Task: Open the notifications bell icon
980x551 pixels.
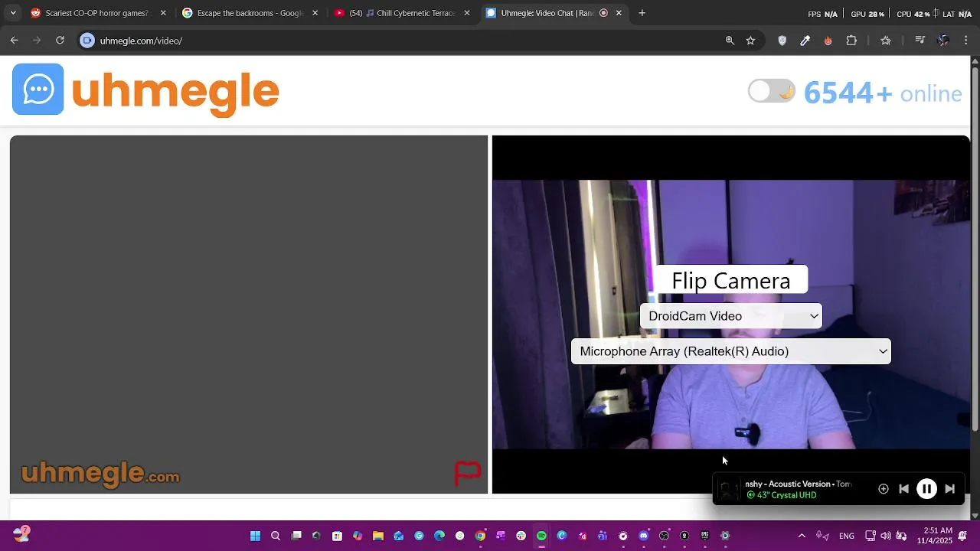Action: [x=963, y=536]
